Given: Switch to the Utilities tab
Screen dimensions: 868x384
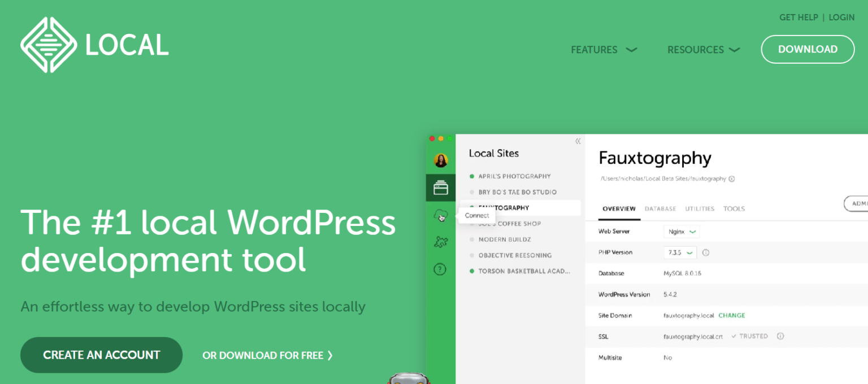Looking at the screenshot, I should tap(700, 209).
